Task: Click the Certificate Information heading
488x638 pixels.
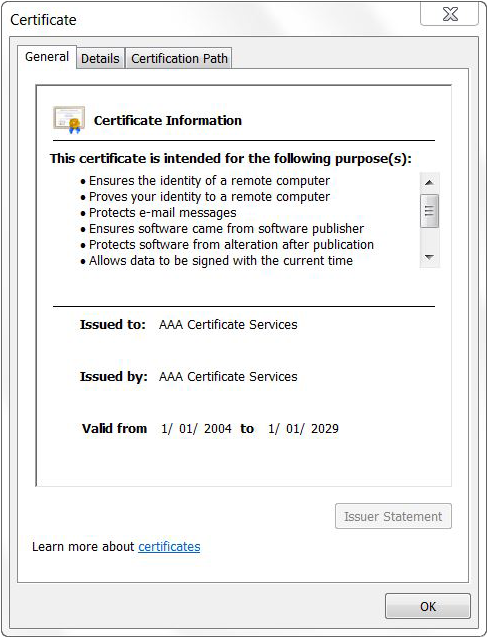Action: pos(168,120)
